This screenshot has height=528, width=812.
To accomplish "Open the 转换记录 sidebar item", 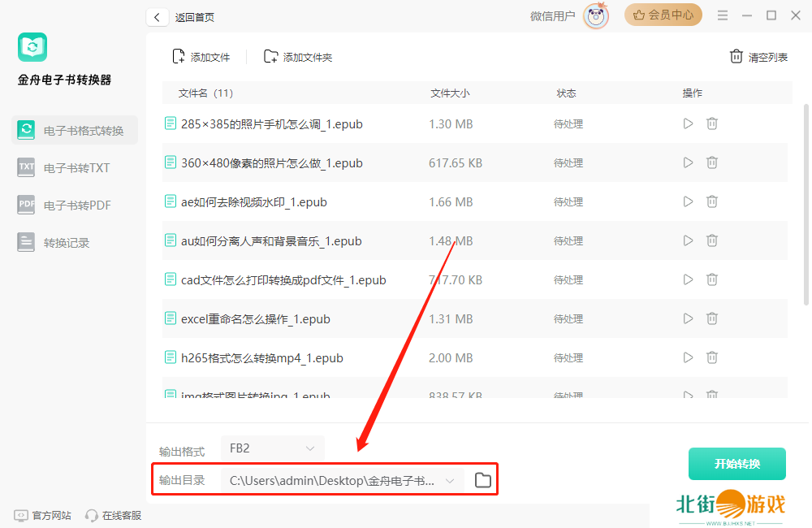I will point(65,243).
